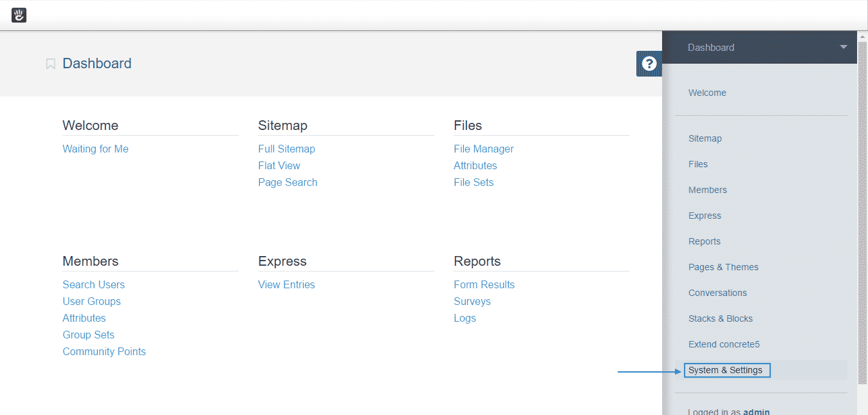Open Form Results under Reports

pyautogui.click(x=484, y=284)
